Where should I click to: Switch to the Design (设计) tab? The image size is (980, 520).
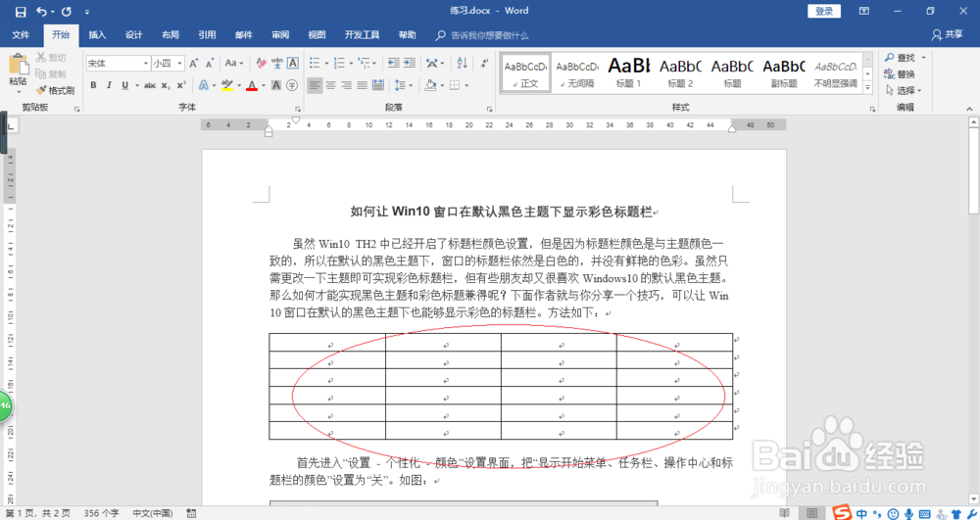coord(133,35)
